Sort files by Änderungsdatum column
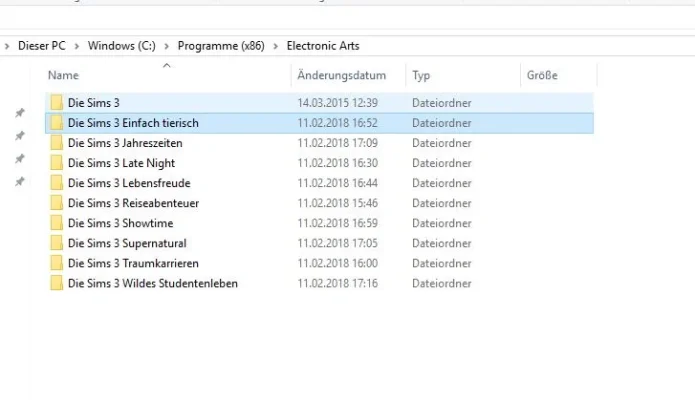Screen dimensions: 695x400 coord(341,76)
